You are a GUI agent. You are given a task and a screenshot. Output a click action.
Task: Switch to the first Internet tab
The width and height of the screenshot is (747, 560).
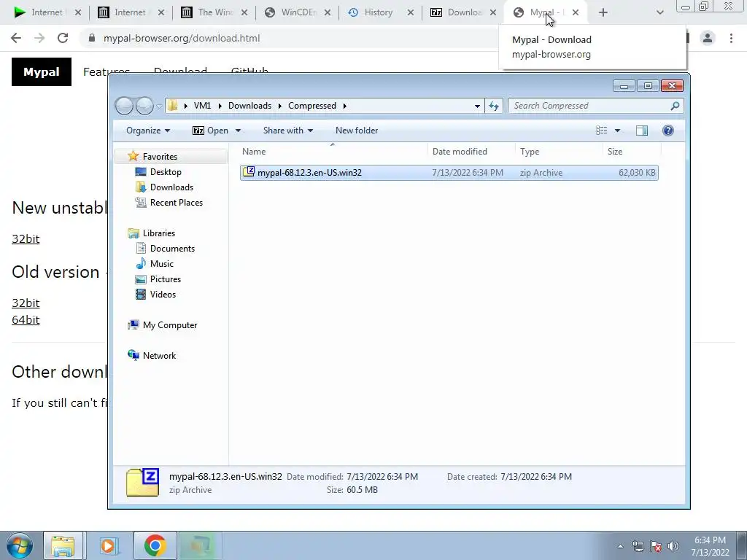[x=47, y=12]
